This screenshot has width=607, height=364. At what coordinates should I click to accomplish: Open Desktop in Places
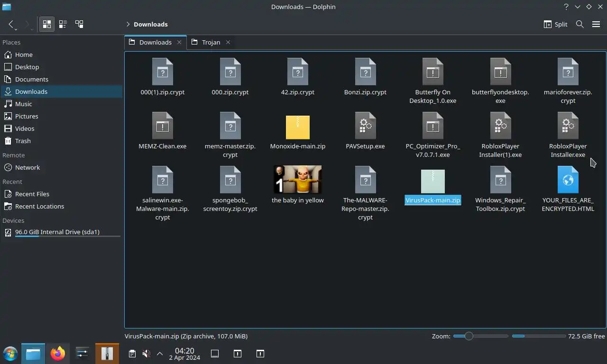[61, 67]
